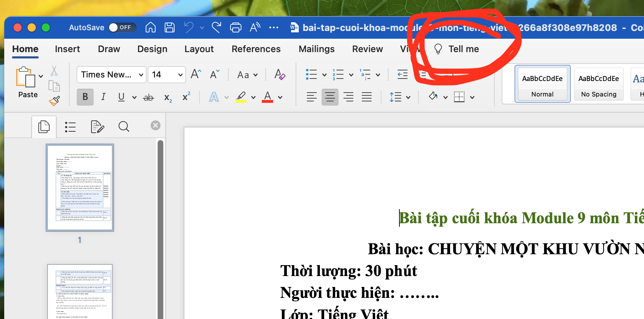Image resolution: width=644 pixels, height=319 pixels.
Task: Apply paragraph shading with paint bucket
Action: pos(433,96)
